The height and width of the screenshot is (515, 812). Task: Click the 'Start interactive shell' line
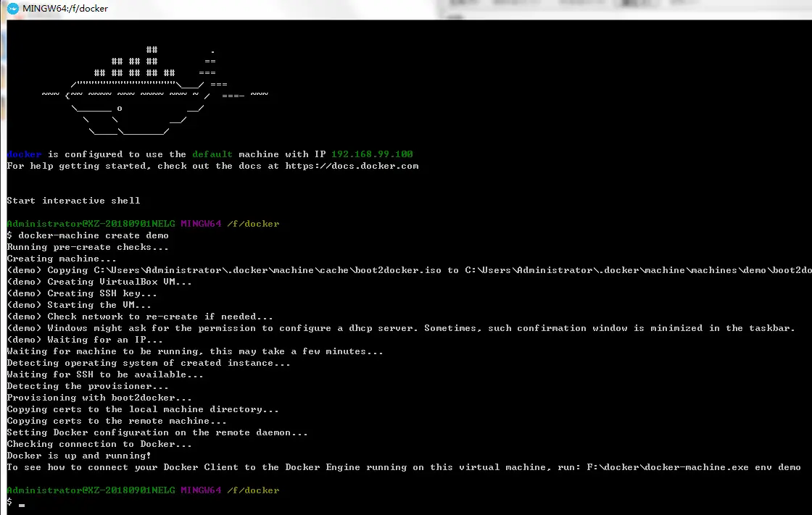click(73, 201)
